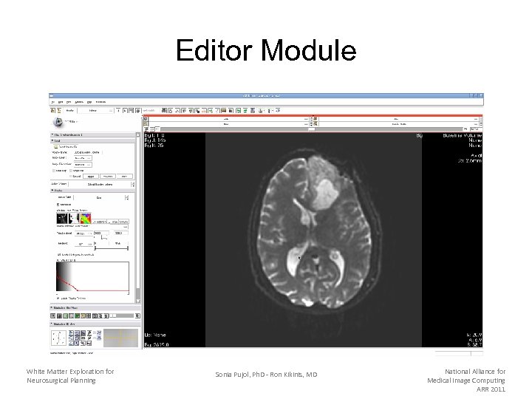Click the refresh module icon
Screen dimensions: 532x399
coord(137,111)
